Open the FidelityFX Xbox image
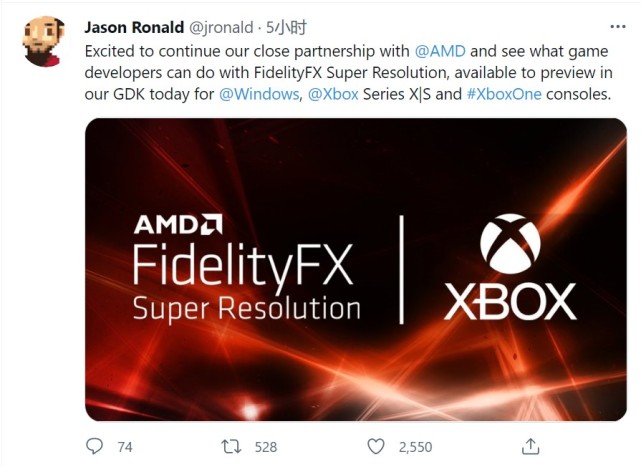Image resolution: width=641 pixels, height=467 pixels. 356,269
